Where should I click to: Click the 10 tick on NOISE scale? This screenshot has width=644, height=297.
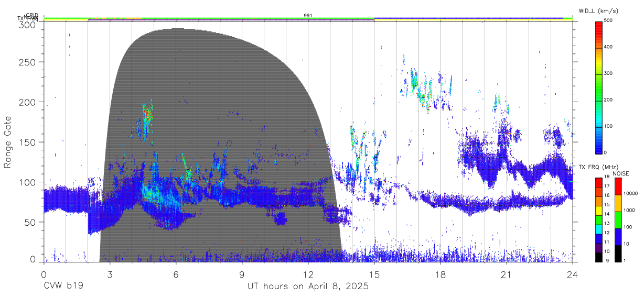pos(626,244)
